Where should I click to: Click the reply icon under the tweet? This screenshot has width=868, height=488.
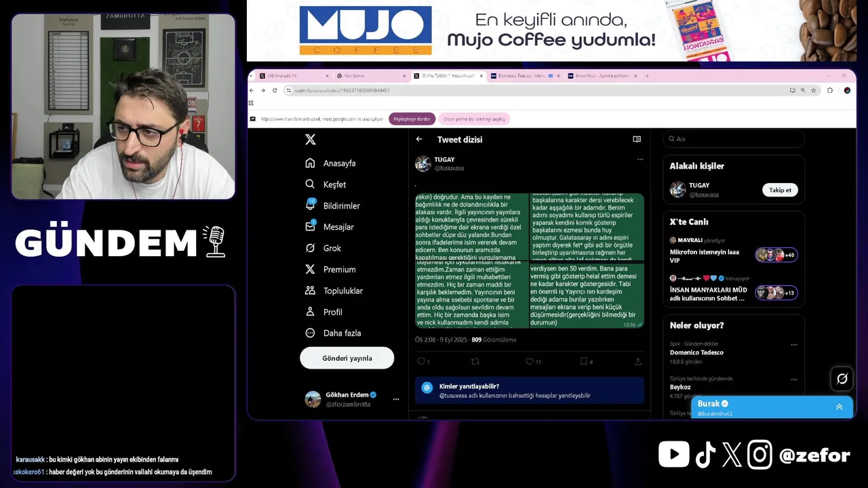click(x=421, y=361)
